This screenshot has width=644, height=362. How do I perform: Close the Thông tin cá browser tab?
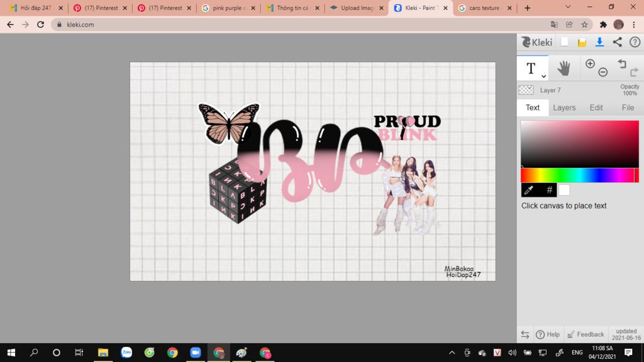tap(317, 8)
